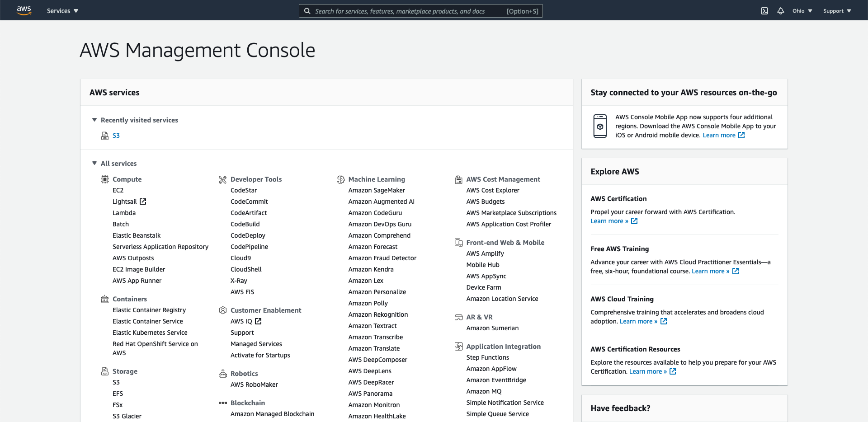Click the Robotics category icon
The width and height of the screenshot is (868, 422).
(222, 374)
